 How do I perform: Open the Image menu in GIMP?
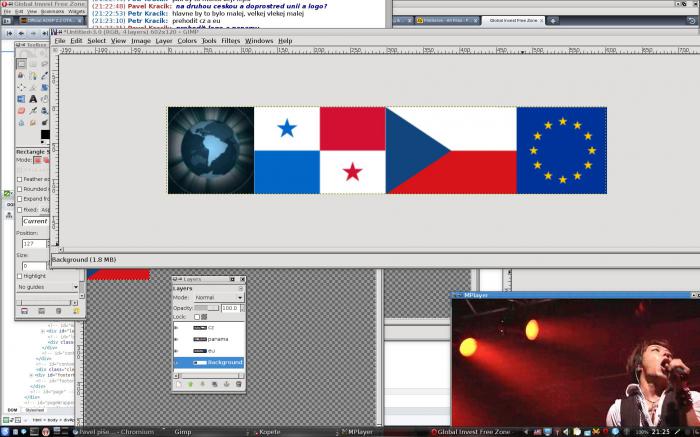[141, 41]
